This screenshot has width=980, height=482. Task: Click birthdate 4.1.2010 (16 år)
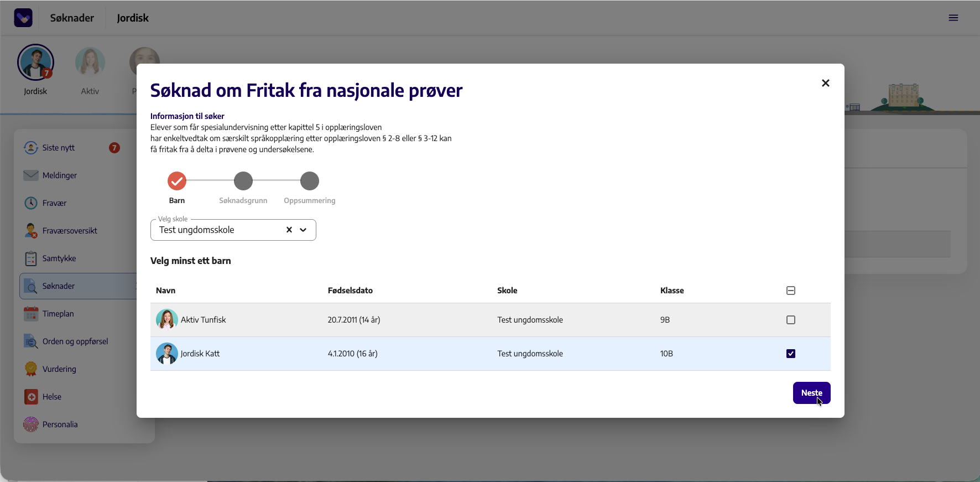[353, 354]
